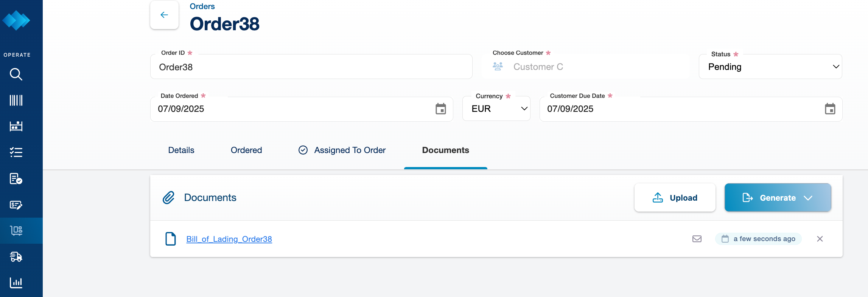The width and height of the screenshot is (868, 297).
Task: Click the Upload button
Action: point(675,198)
